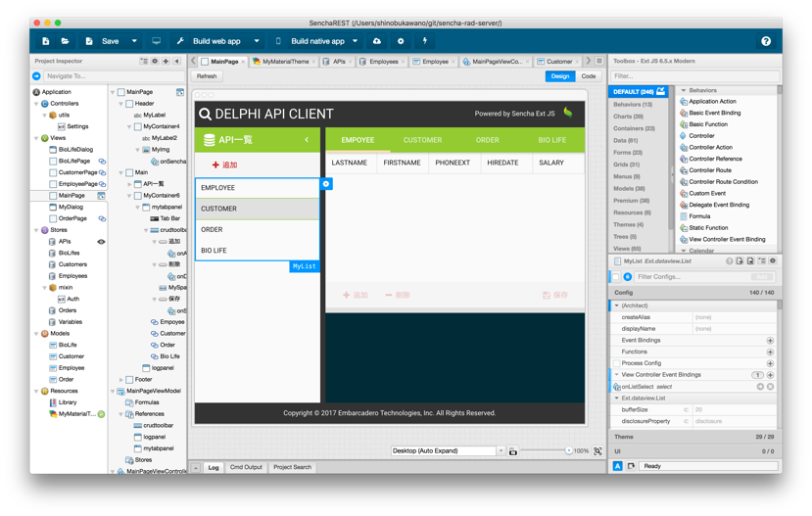Collapse the Models tree node
The image size is (812, 516).
[36, 333]
